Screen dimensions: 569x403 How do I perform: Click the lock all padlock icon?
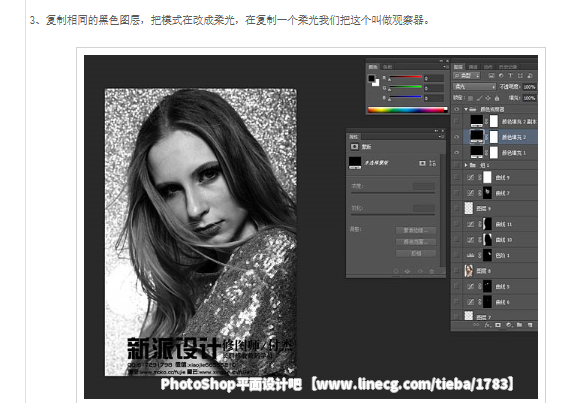click(x=497, y=98)
